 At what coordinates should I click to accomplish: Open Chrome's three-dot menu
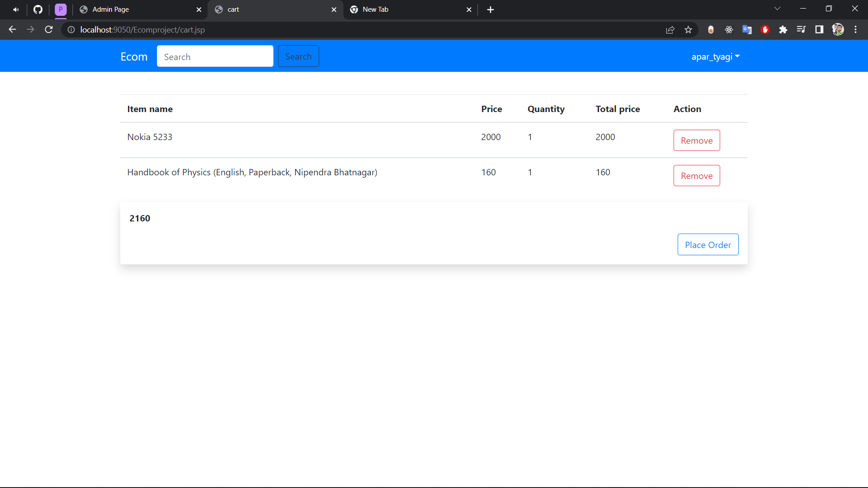(855, 30)
